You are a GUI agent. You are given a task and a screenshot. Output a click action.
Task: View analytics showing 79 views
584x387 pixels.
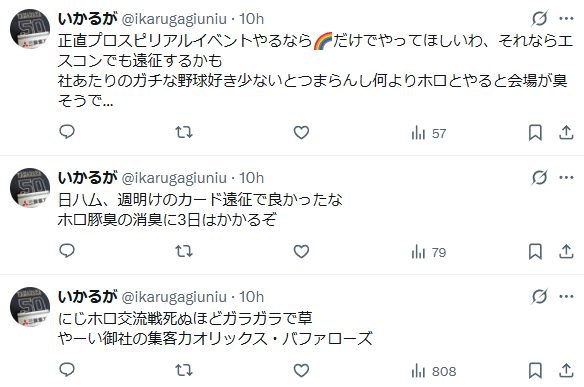pyautogui.click(x=429, y=252)
